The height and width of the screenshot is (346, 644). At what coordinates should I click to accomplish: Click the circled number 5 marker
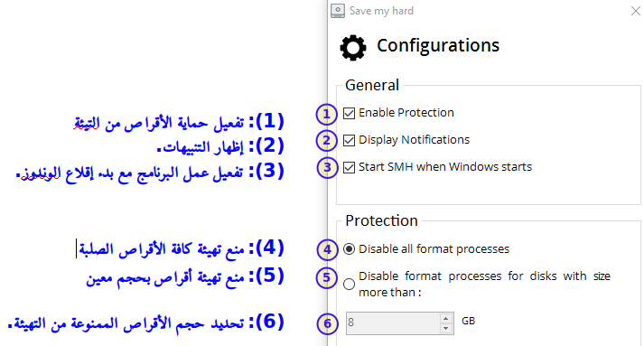(327, 277)
